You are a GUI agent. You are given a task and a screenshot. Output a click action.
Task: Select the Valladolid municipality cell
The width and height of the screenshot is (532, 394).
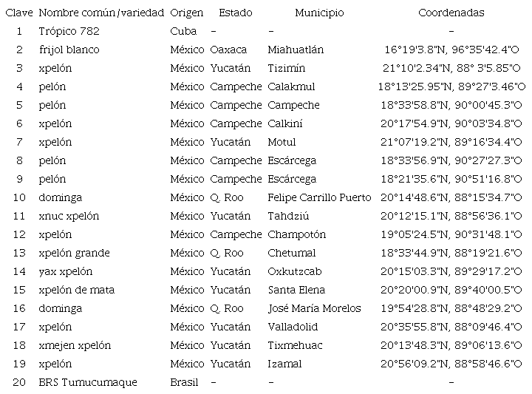[x=293, y=327]
